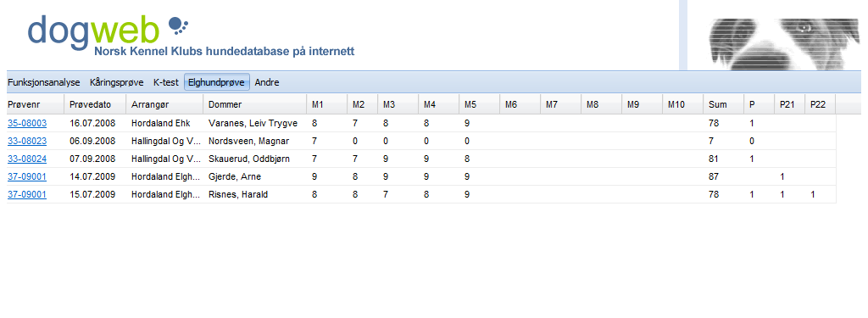Image resolution: width=868 pixels, height=318 pixels.
Task: Open the Funksjonsanalyse tab
Action: pyautogui.click(x=44, y=82)
